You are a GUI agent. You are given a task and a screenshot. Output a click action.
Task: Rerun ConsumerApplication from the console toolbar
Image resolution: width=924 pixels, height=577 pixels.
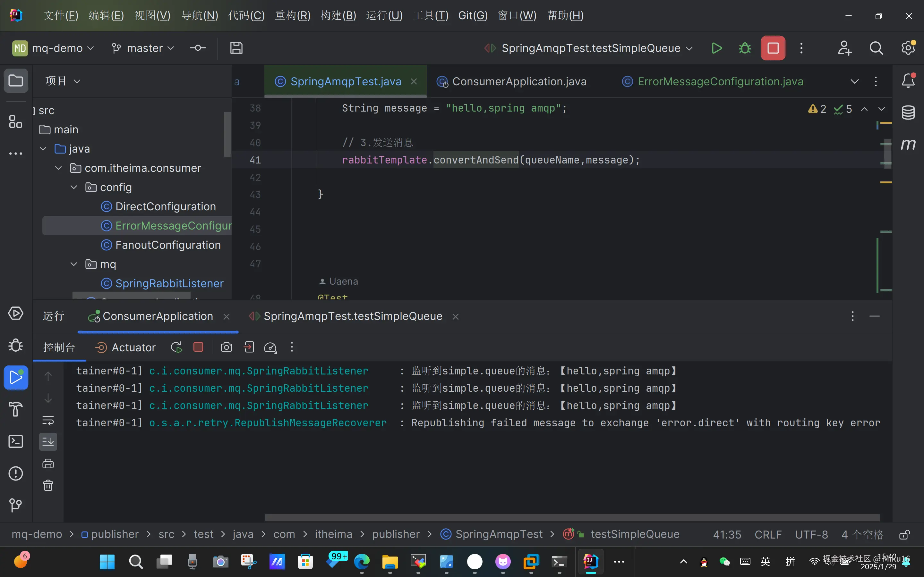(x=176, y=347)
